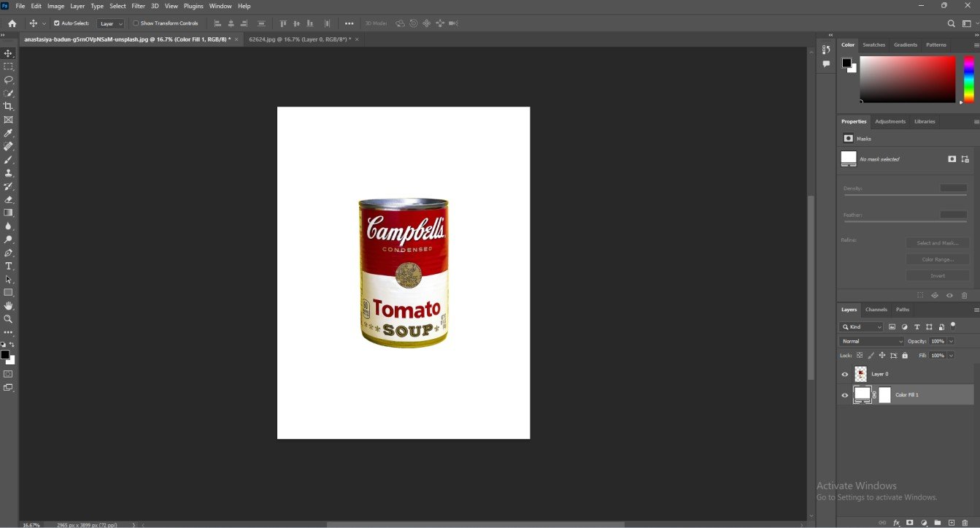Toggle Lock position icon
The image size is (980, 528).
point(882,356)
